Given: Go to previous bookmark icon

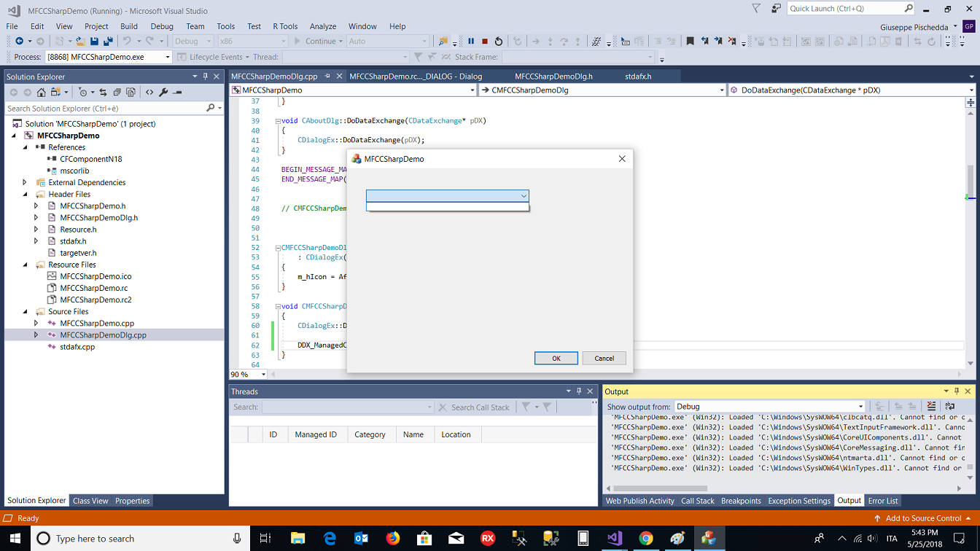Looking at the screenshot, I should (x=704, y=42).
